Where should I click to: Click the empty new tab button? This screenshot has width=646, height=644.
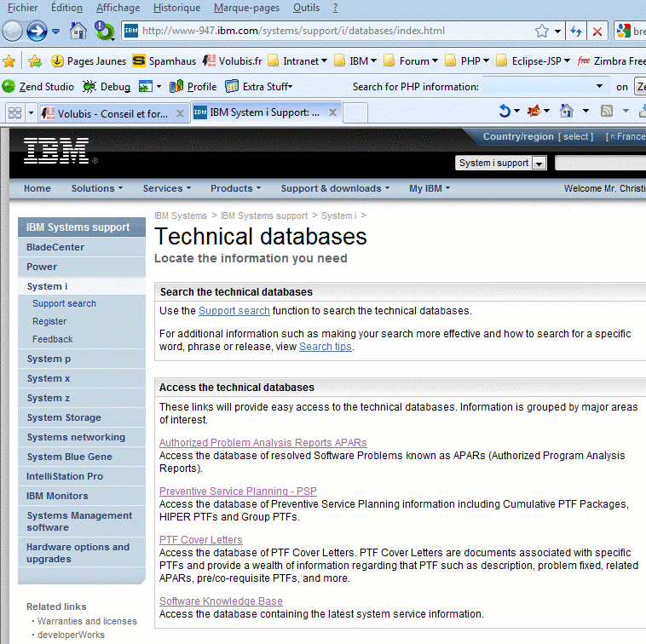pyautogui.click(x=355, y=112)
